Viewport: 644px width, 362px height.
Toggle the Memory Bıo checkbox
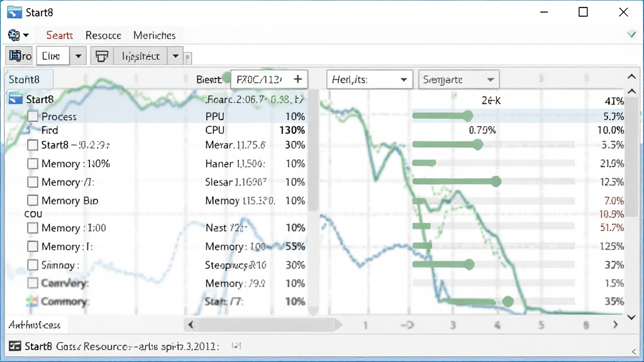33,200
